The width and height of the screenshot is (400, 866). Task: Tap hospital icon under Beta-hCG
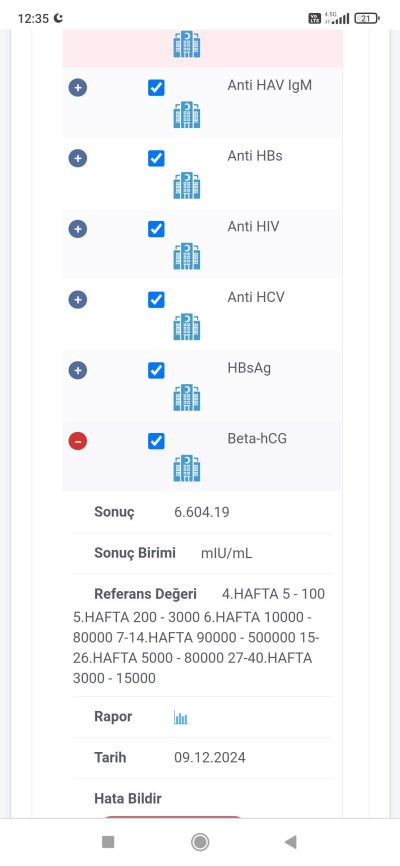point(187,468)
